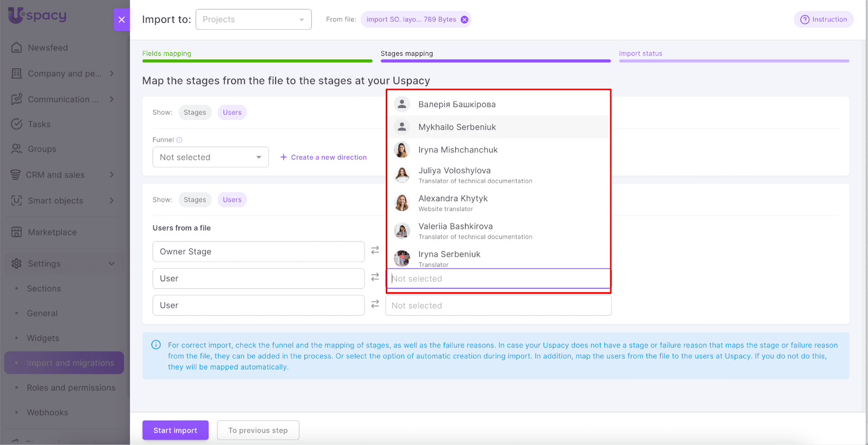Screen dimensions: 868x445
Task: Open the Funnel Not selected dropdown
Action: [x=210, y=157]
